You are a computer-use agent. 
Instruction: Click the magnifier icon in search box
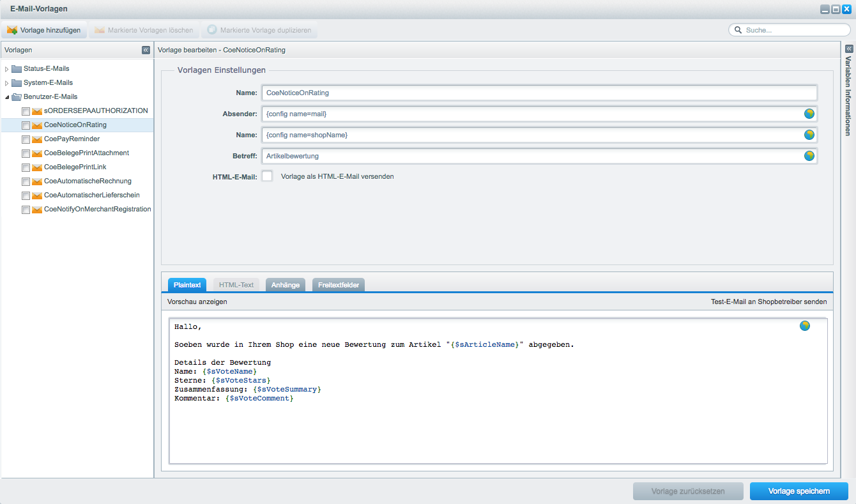tap(738, 30)
